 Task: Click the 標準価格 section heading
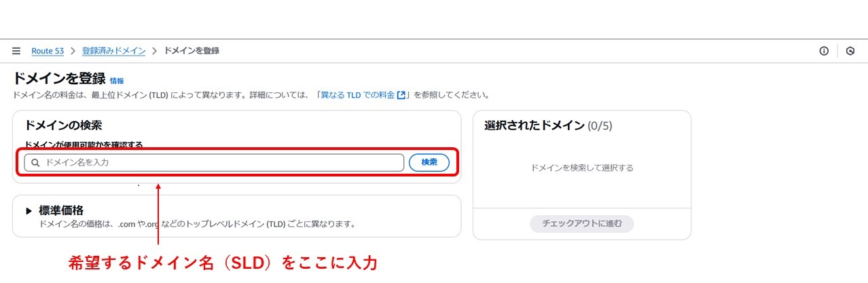(x=61, y=210)
